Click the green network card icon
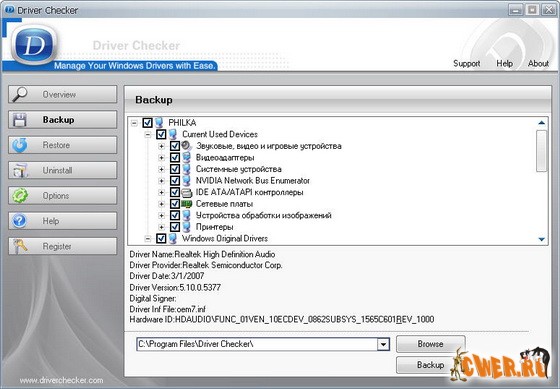Screen dimensions: 560x389 click(x=186, y=204)
